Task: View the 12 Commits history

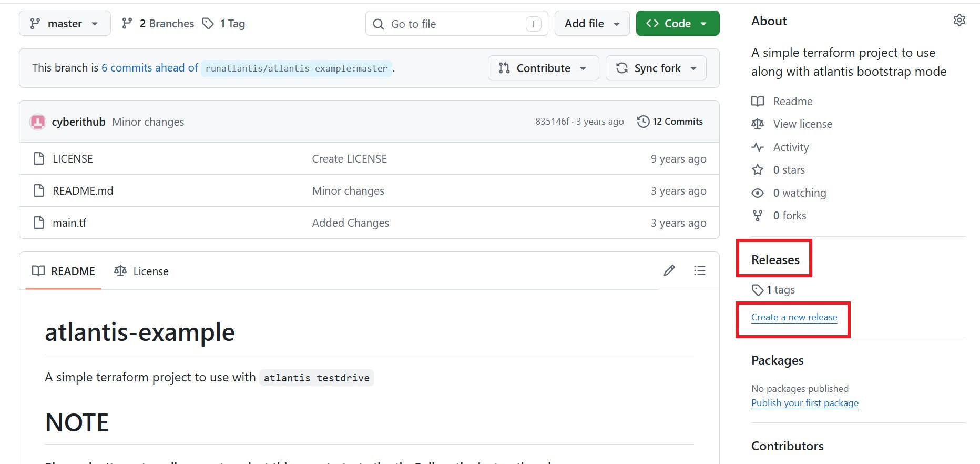Action: click(670, 122)
